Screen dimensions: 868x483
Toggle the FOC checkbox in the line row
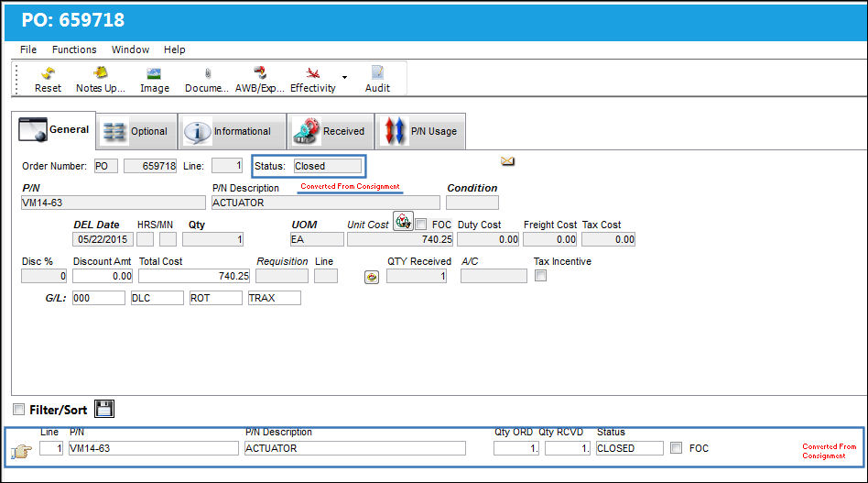[x=676, y=447]
